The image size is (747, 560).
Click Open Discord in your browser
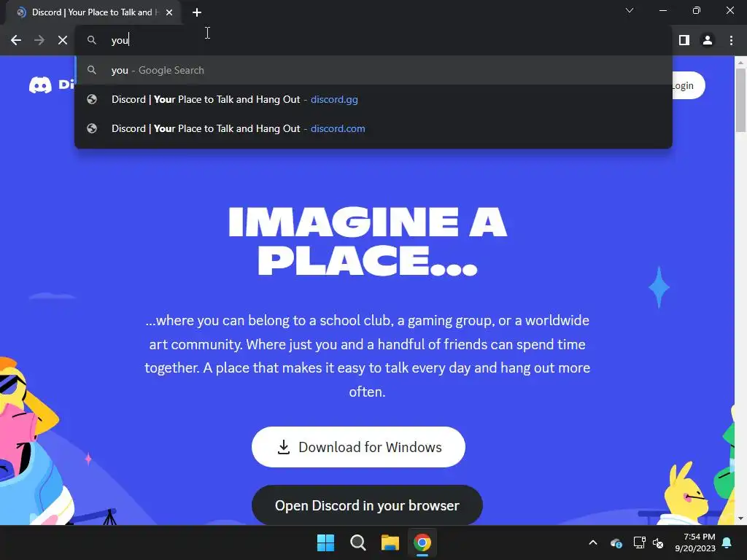[x=367, y=505]
